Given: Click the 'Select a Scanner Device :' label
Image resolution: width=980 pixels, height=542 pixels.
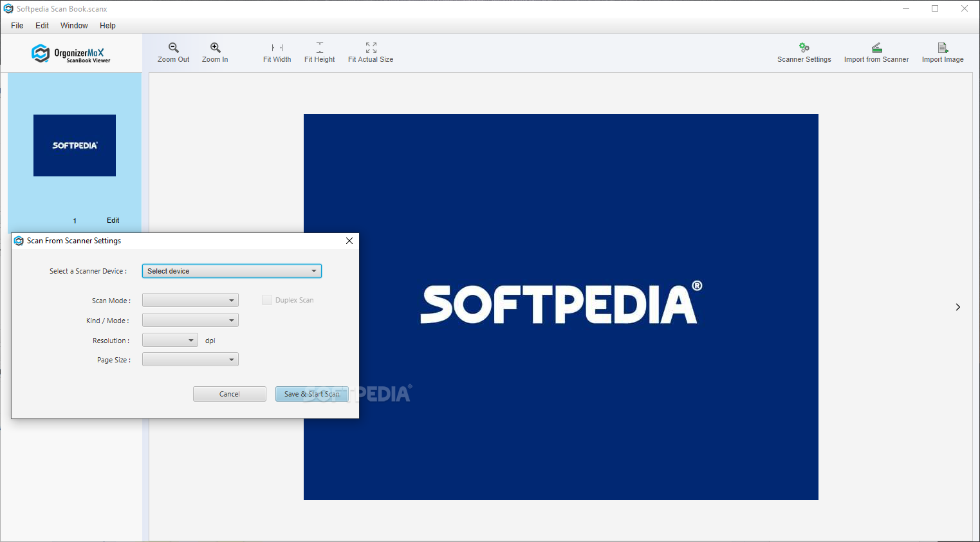Looking at the screenshot, I should click(88, 271).
